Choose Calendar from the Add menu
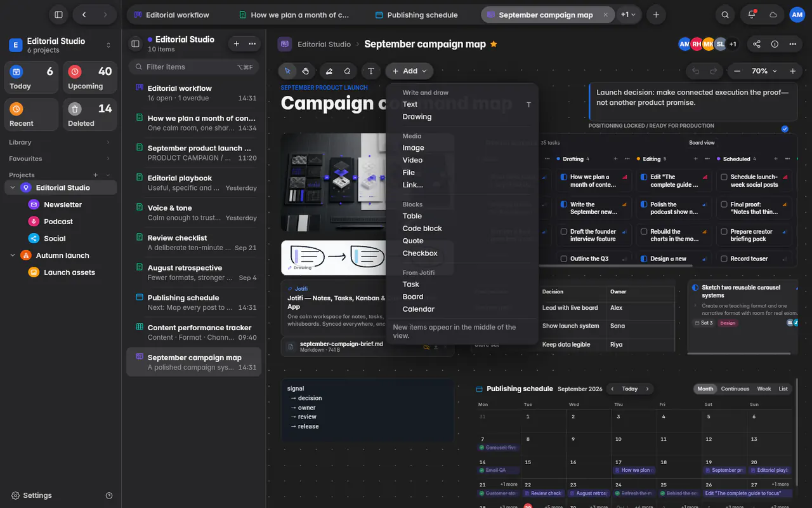The height and width of the screenshot is (508, 812). (x=418, y=309)
